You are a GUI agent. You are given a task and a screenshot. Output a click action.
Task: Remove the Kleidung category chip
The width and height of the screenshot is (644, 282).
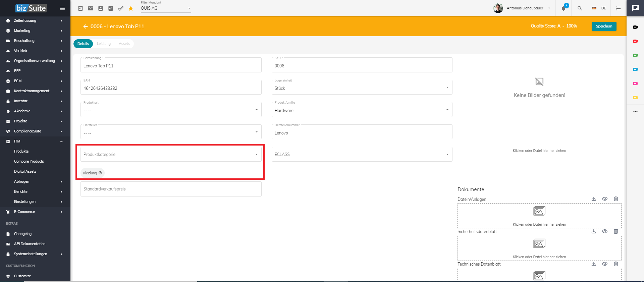pos(100,173)
